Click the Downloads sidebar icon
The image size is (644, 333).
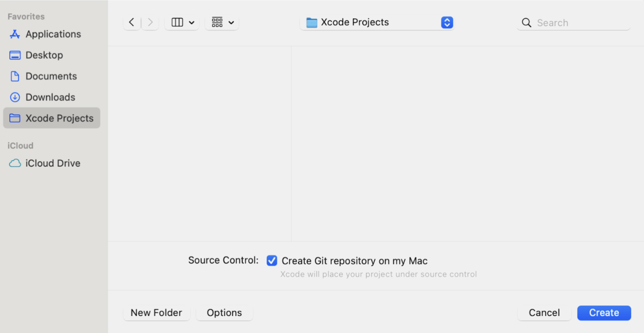coord(15,97)
